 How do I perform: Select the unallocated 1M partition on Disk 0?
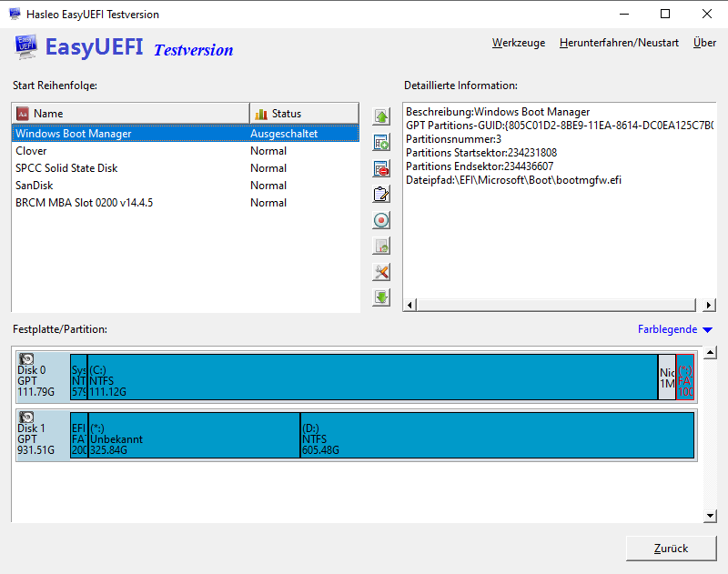click(667, 378)
